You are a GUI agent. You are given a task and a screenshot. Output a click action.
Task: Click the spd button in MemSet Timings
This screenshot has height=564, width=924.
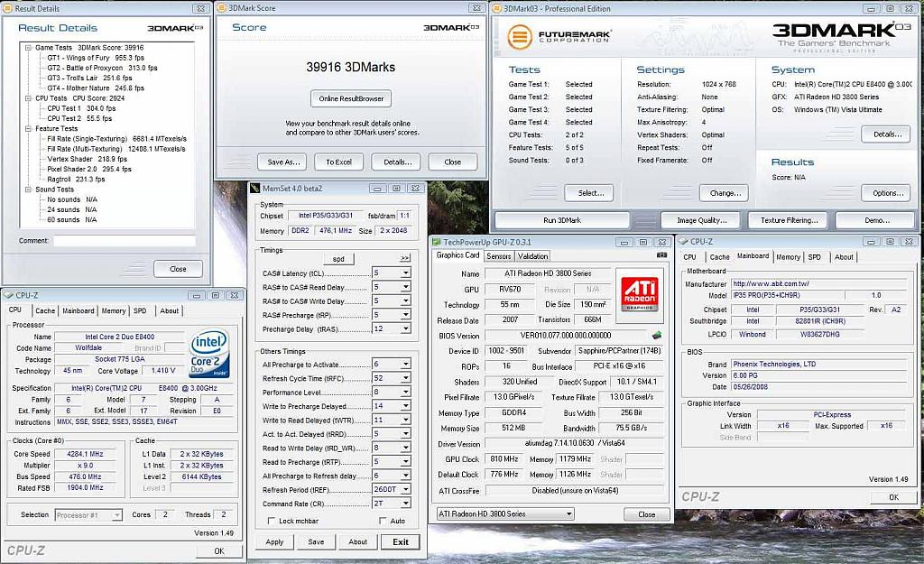(x=339, y=259)
